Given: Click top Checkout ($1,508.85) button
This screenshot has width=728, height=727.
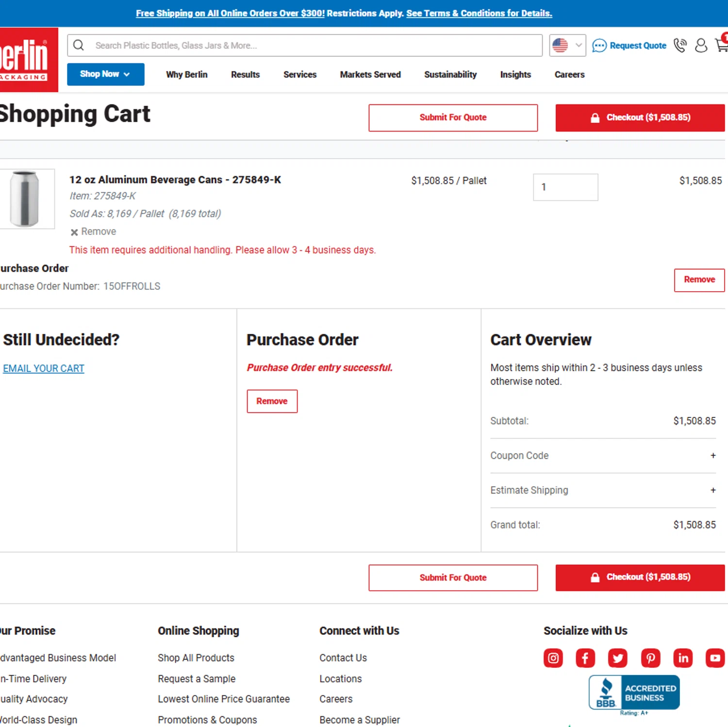Looking at the screenshot, I should [x=640, y=117].
